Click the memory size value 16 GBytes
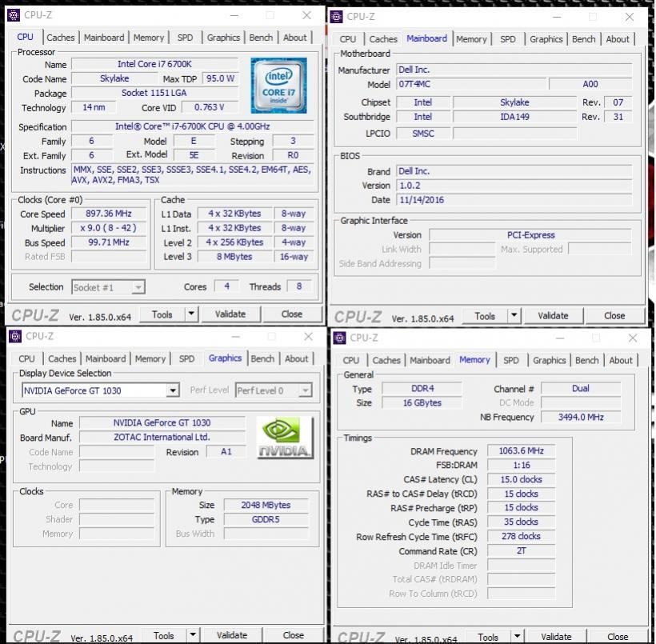656x644 pixels. pos(422,402)
